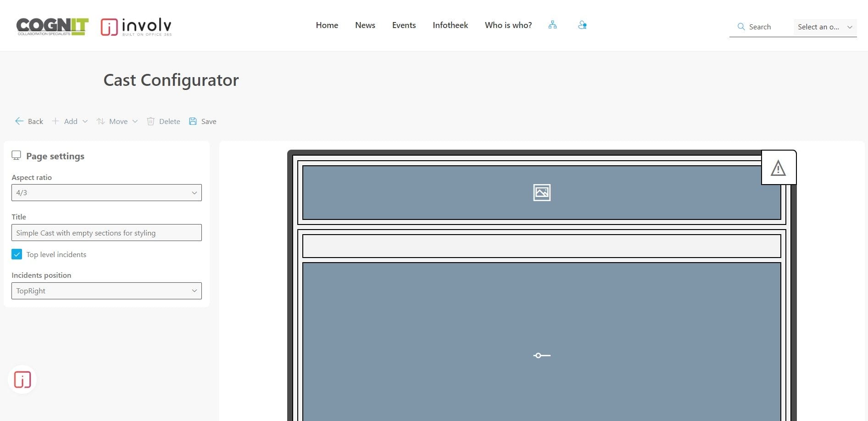868x421 pixels.
Task: Open the Aspect ratio dropdown
Action: 106,193
